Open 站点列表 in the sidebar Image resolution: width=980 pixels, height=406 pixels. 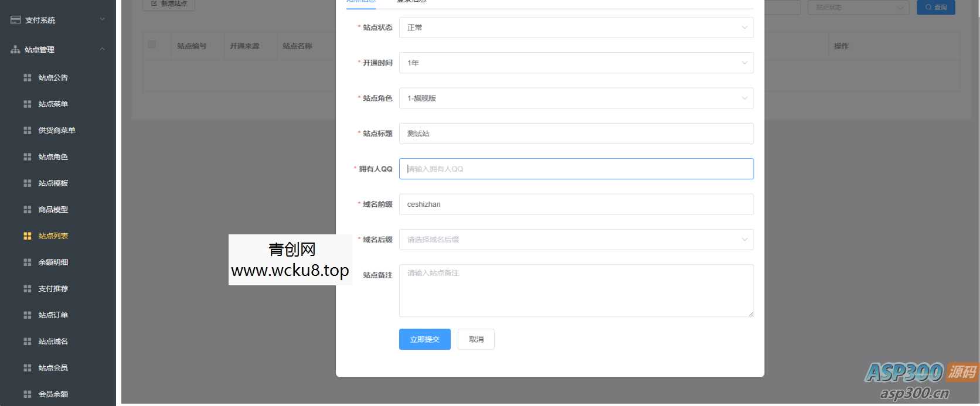pos(53,236)
